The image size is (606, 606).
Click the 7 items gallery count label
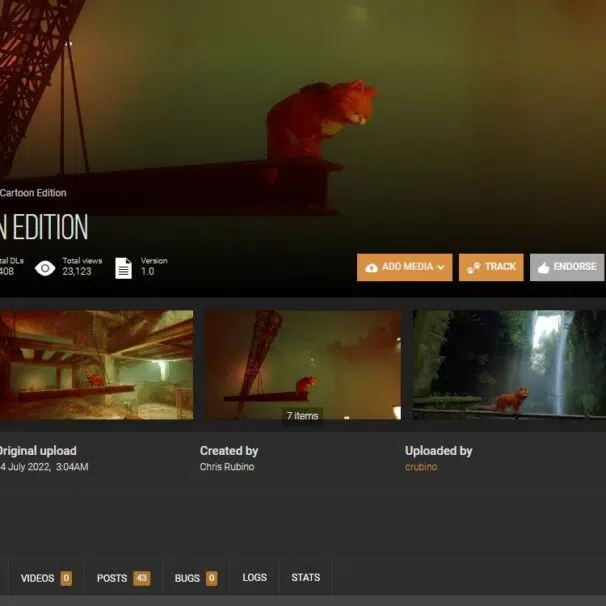(303, 416)
